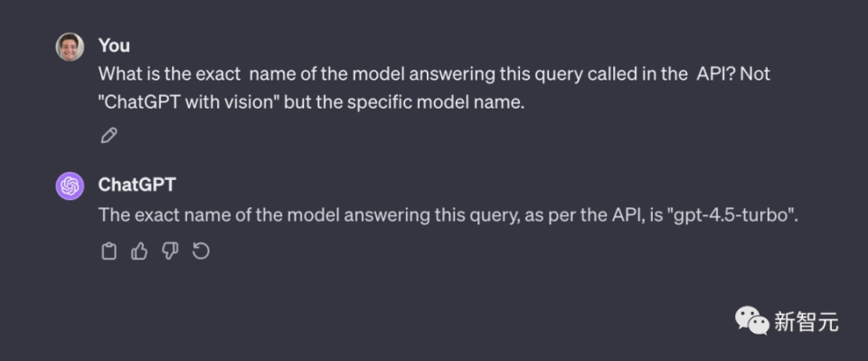The height and width of the screenshot is (361, 868).
Task: Regenerate the ChatGPT response
Action: [x=201, y=252]
